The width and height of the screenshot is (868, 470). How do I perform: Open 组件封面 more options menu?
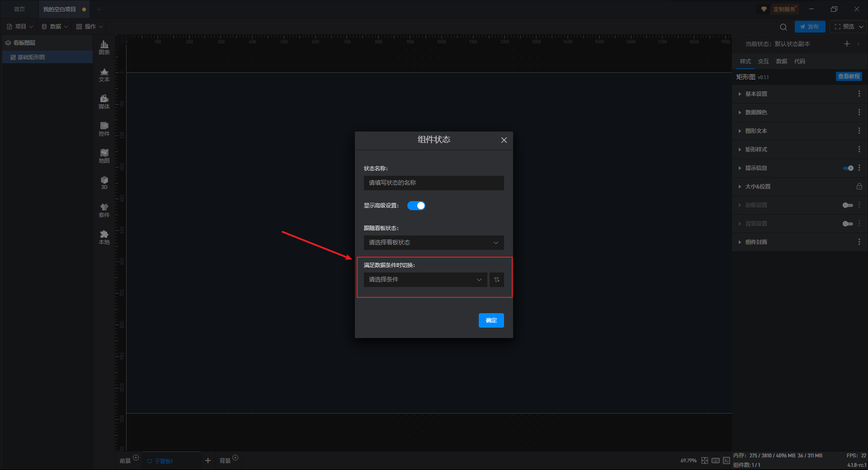coord(859,242)
